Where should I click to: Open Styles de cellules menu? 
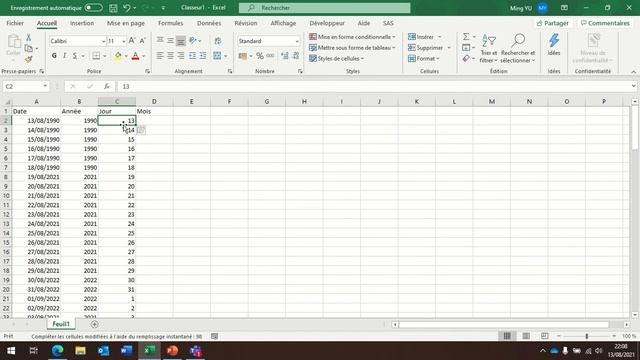tap(336, 59)
